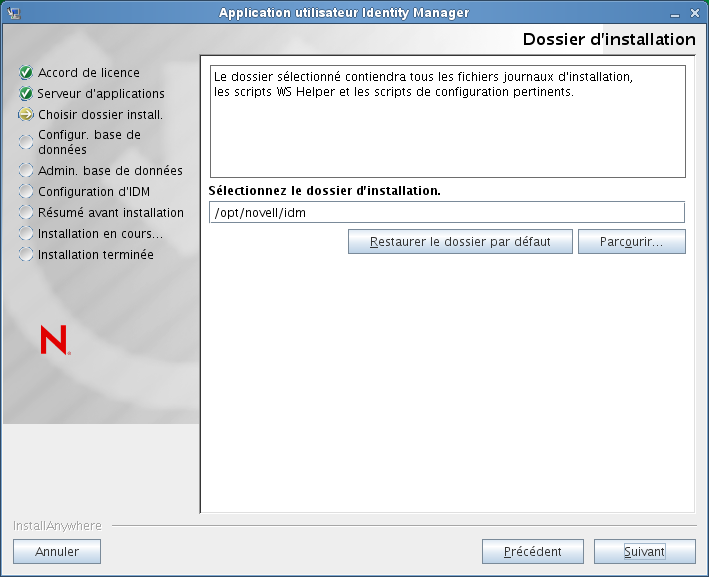Select the Serveur d'applications step label

[x=101, y=94]
